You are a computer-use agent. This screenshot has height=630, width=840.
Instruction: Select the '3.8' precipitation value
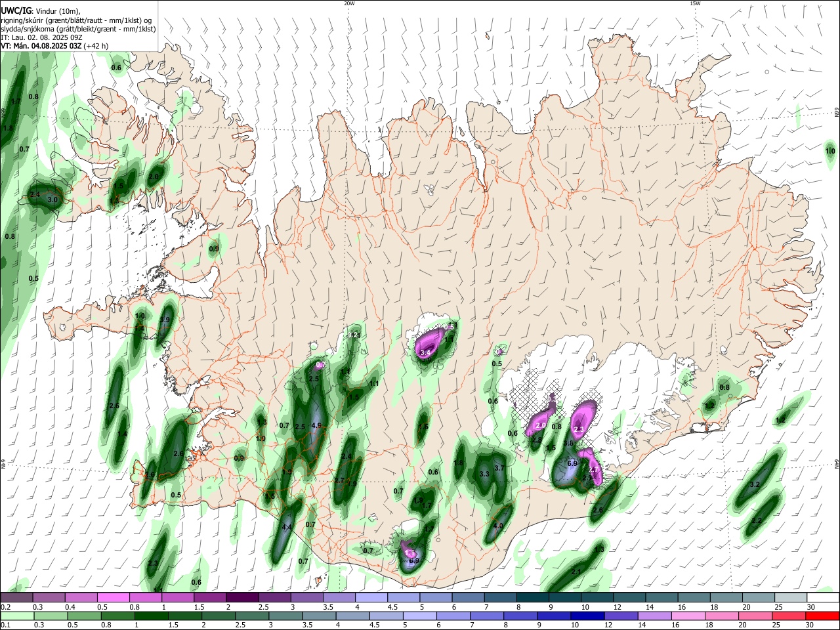pos(568,444)
